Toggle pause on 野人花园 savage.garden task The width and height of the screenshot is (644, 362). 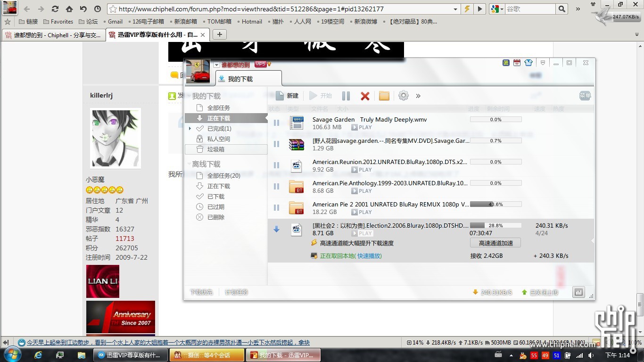click(277, 144)
